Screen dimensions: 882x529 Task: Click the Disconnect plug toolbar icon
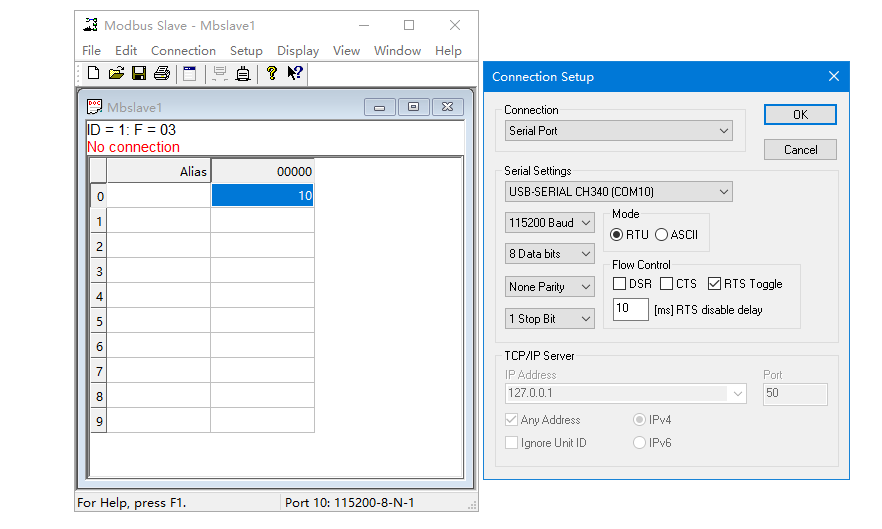pos(242,73)
